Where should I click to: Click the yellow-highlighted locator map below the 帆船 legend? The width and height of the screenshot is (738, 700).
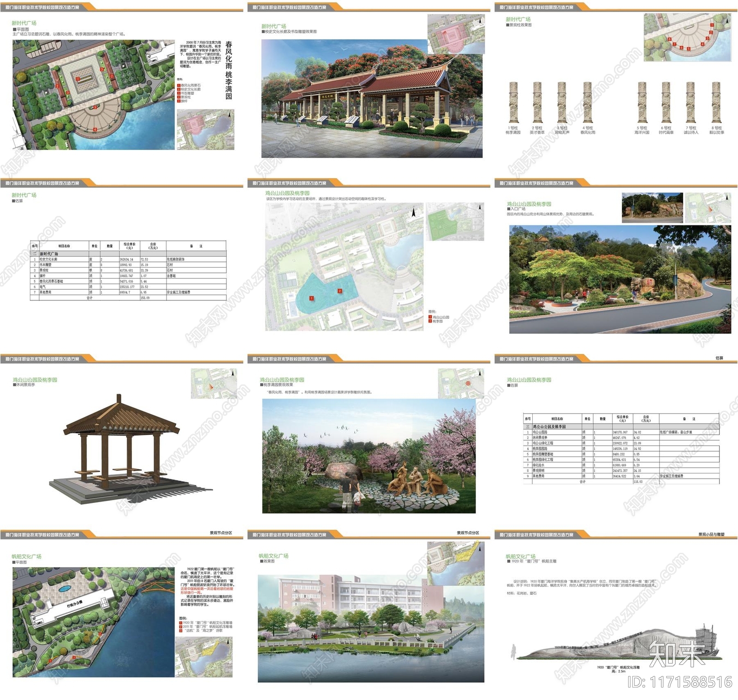pos(204,657)
